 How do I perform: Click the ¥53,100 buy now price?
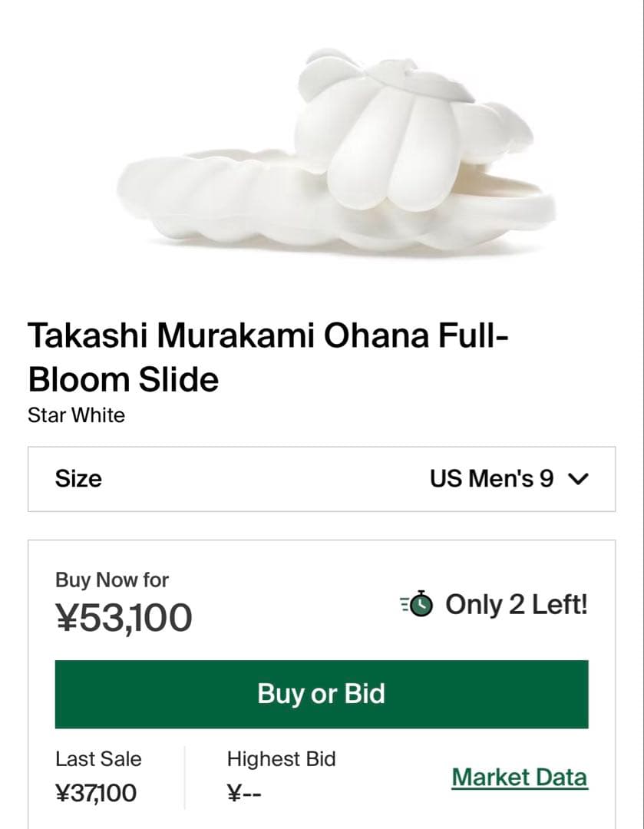tap(124, 617)
